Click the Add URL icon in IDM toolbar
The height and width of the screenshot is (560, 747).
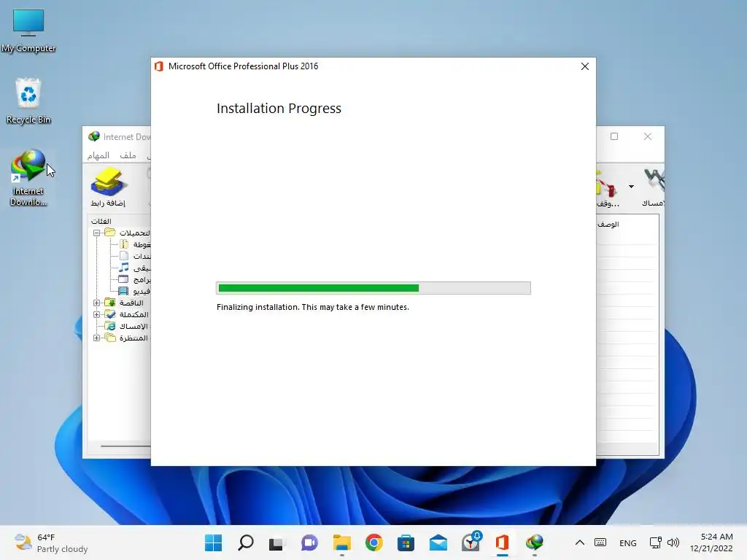(108, 187)
